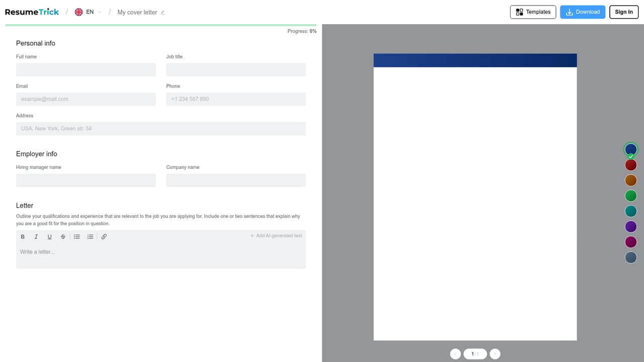Insert a numbered list

tap(90, 237)
